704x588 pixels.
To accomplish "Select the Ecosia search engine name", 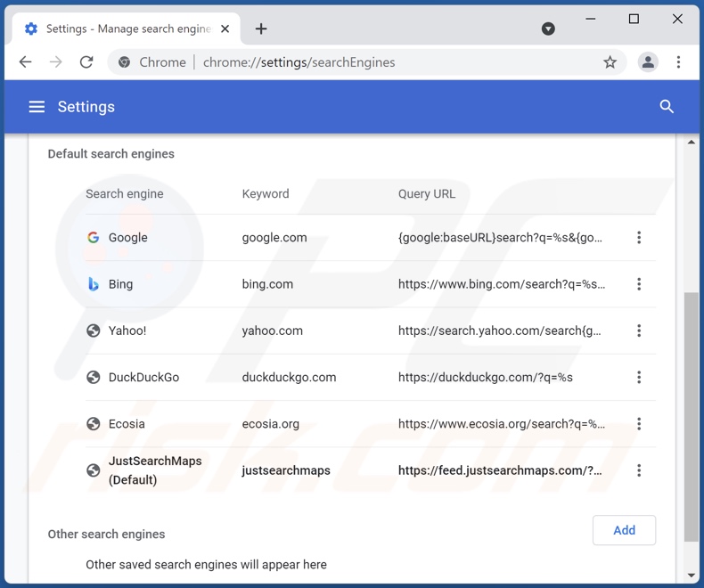I will coord(127,424).
